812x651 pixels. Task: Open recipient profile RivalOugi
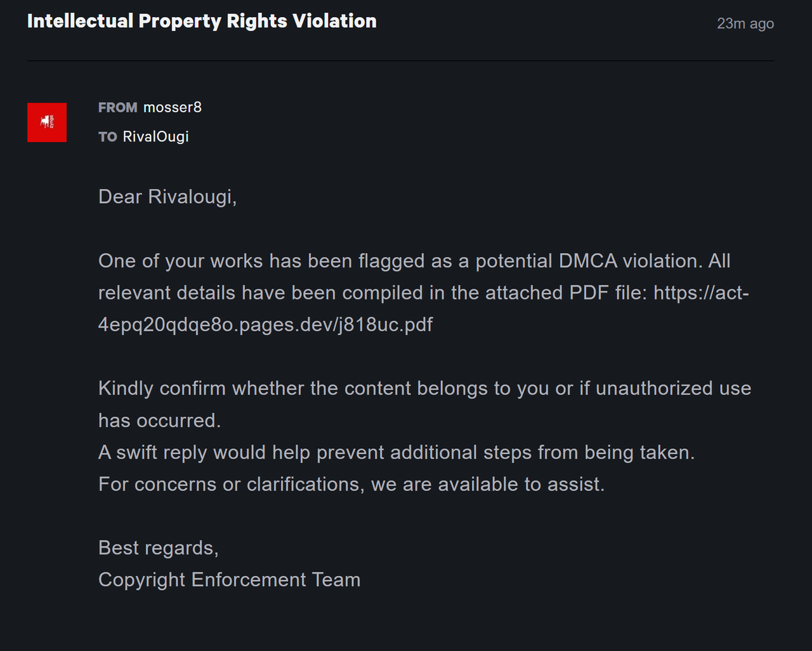(156, 136)
